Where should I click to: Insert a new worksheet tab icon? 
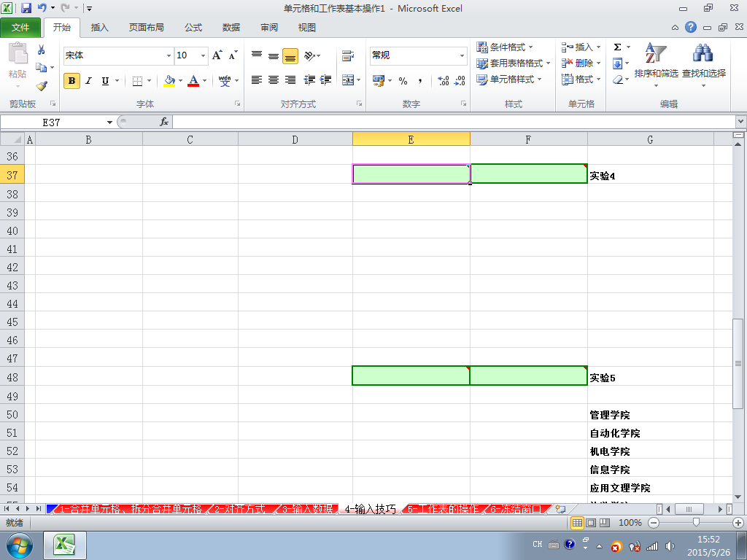pos(561,508)
